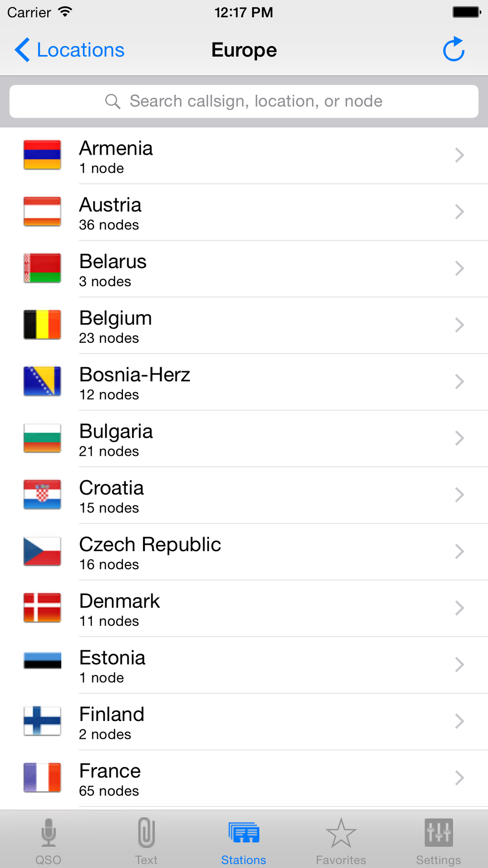Image resolution: width=488 pixels, height=868 pixels.
Task: Tap the Finland flag icon
Action: point(42,721)
